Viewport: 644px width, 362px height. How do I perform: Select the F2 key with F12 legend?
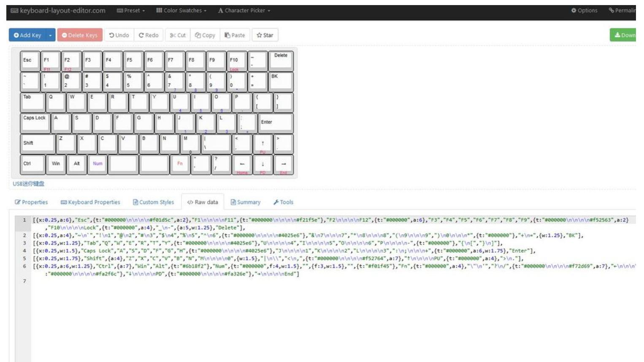pos(71,61)
